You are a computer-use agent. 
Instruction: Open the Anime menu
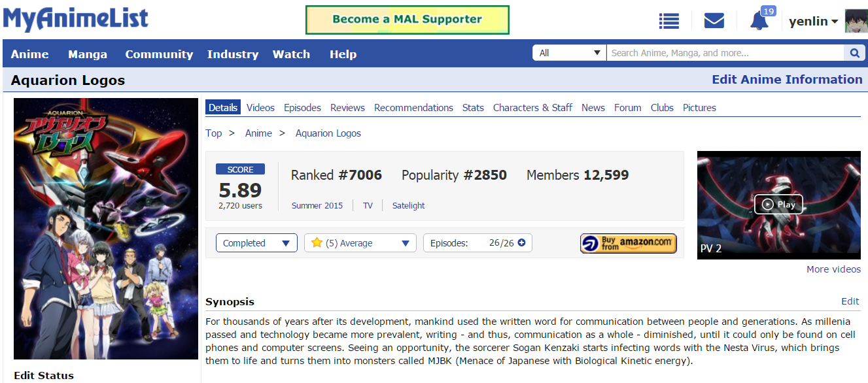pos(30,54)
